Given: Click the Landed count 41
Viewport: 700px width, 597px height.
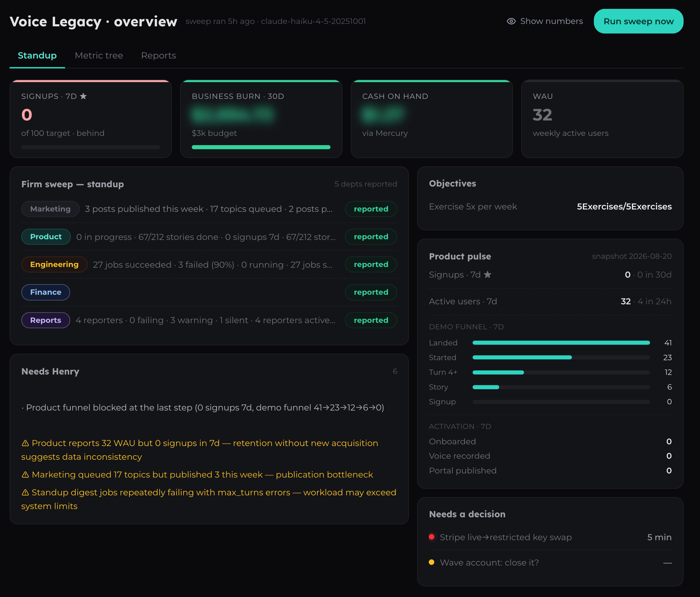Looking at the screenshot, I should (668, 343).
